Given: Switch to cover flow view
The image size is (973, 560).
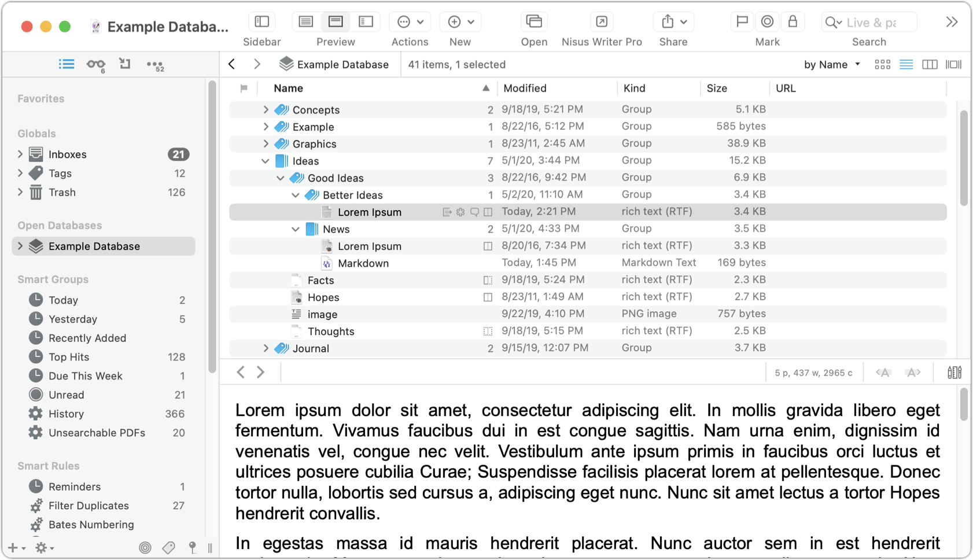Looking at the screenshot, I should (953, 65).
